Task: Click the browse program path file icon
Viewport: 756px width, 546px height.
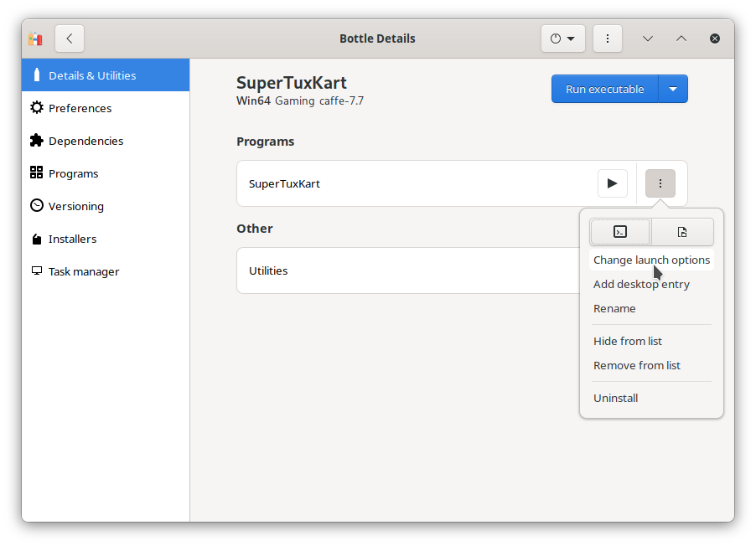Action: point(682,232)
